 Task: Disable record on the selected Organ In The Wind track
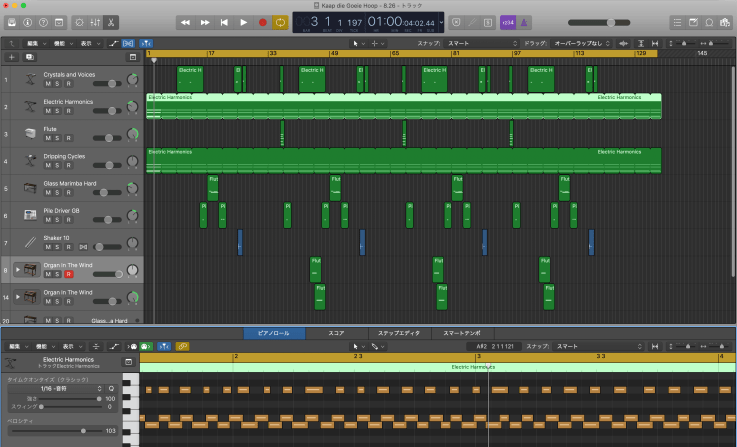point(68,274)
